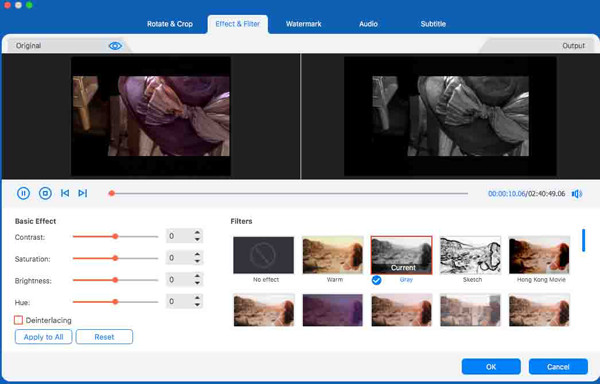Skip to the next frame
Screen dimensions: 600x384
pyautogui.click(x=83, y=193)
